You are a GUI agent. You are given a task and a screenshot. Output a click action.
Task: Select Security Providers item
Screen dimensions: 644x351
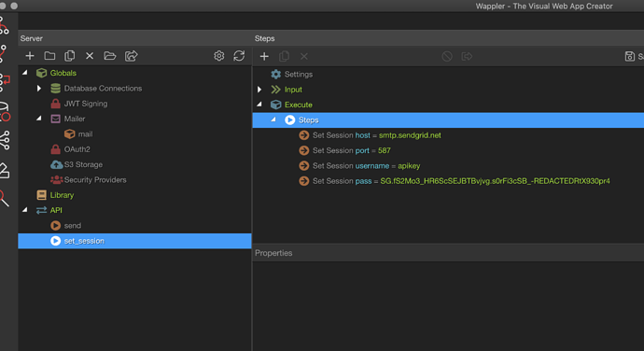(x=95, y=179)
